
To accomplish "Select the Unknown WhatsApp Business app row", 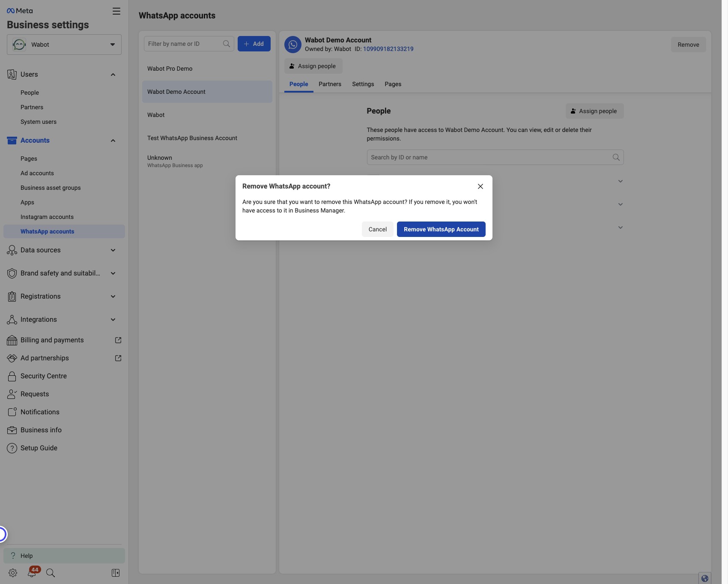I will click(207, 161).
